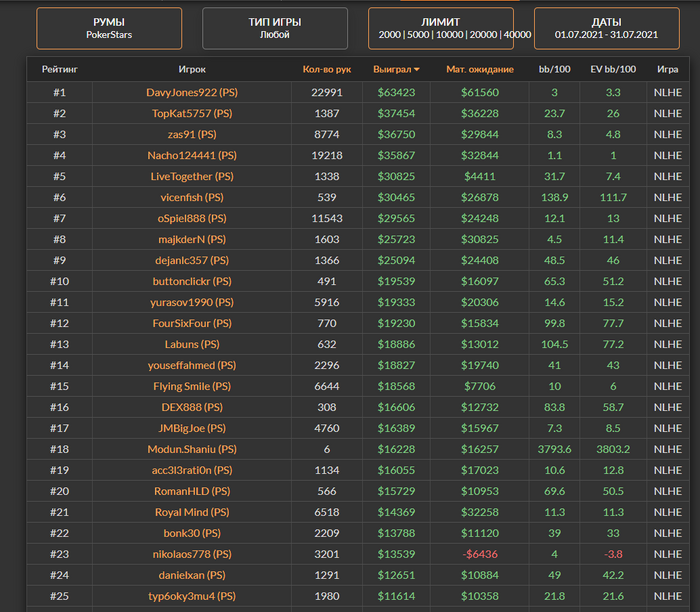Viewport: 700px width, 612px height.
Task: Open the РУМЫ PokerStars filter dropdown
Action: 109,28
